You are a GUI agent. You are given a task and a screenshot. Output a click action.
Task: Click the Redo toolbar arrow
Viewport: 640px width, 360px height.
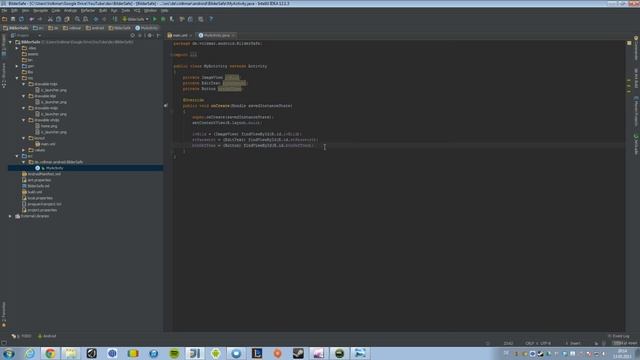pos(40,19)
